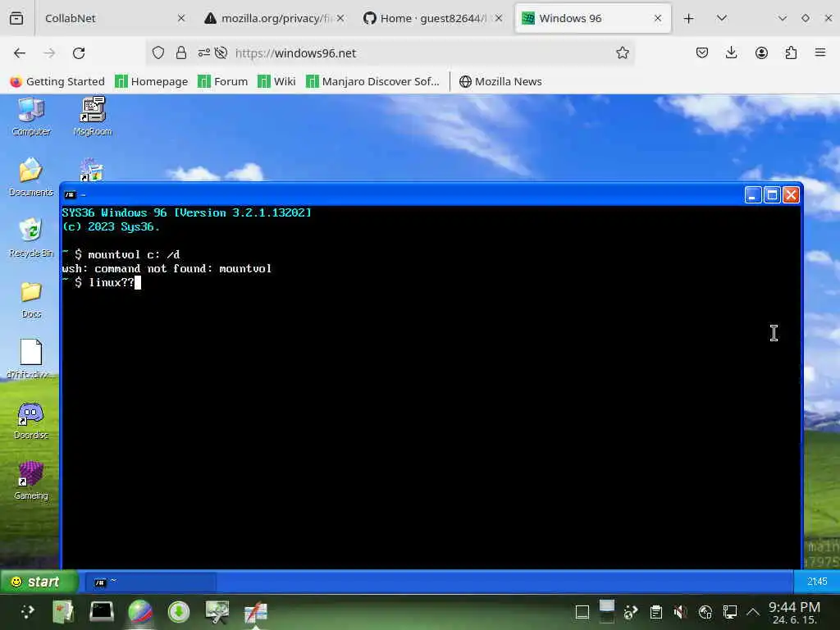Close the Windows 96 tab
The width and height of the screenshot is (840, 630).
point(658,18)
